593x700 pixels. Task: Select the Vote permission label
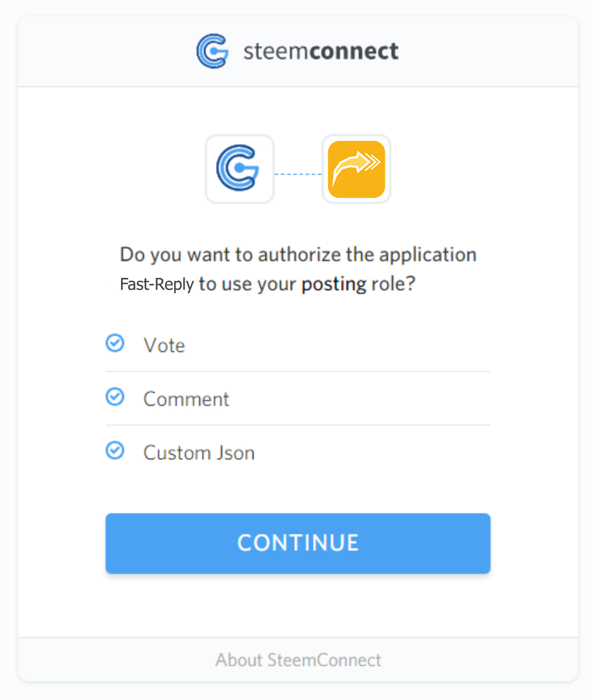[164, 346]
